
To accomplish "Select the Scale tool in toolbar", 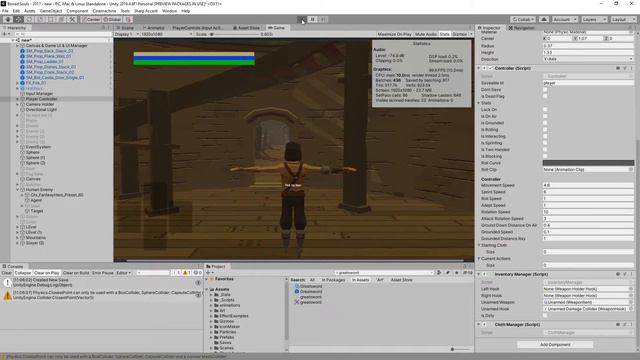I will tap(40, 19).
